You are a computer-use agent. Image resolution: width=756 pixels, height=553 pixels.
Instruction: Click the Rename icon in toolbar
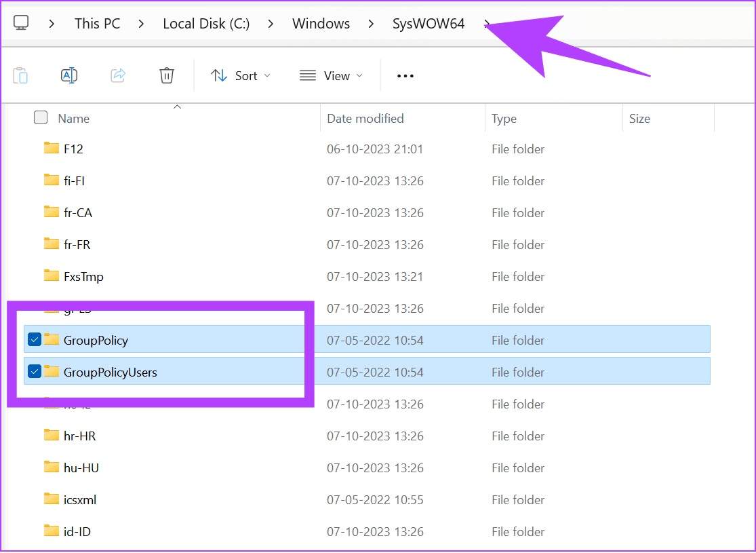click(69, 75)
